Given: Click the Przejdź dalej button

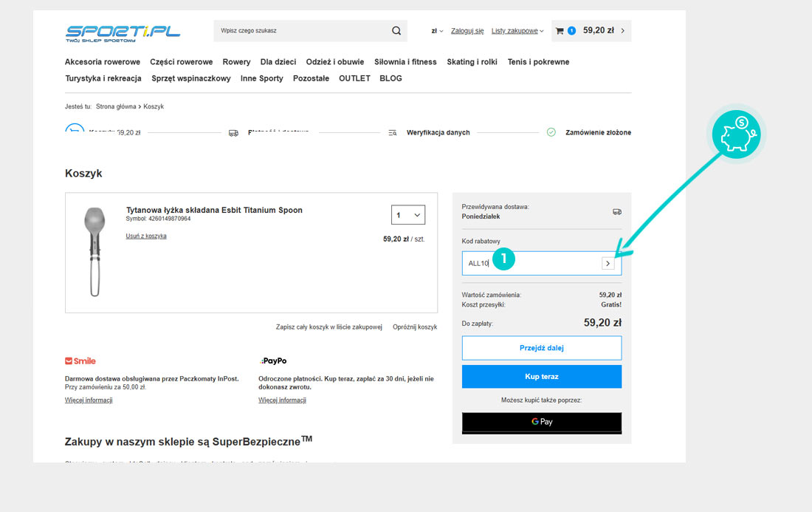Looking at the screenshot, I should 541,348.
